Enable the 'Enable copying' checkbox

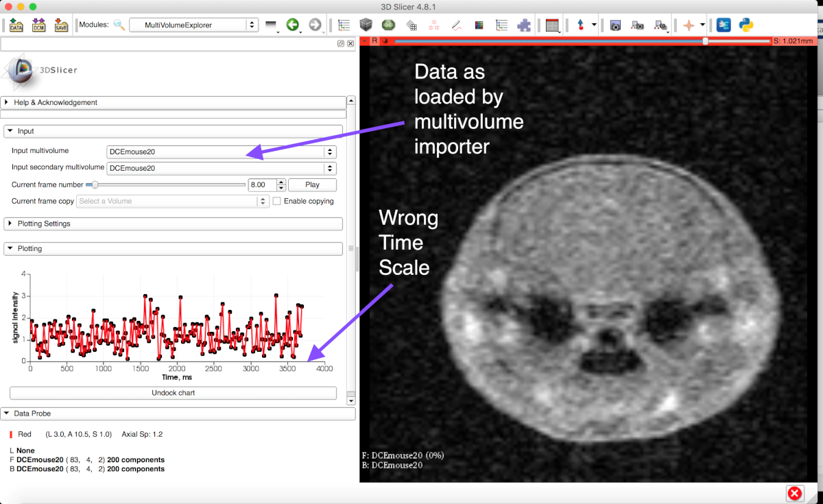click(277, 202)
